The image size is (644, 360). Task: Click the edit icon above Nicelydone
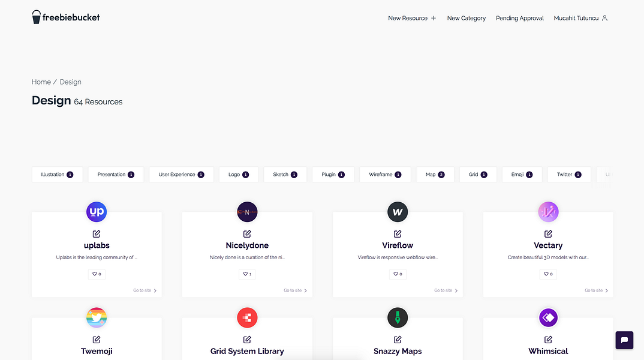pyautogui.click(x=247, y=234)
